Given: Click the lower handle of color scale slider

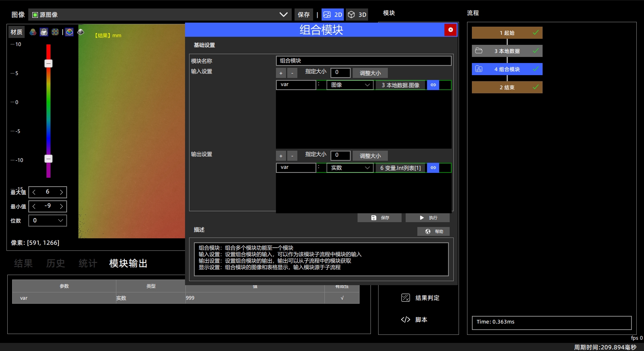Looking at the screenshot, I should [48, 159].
